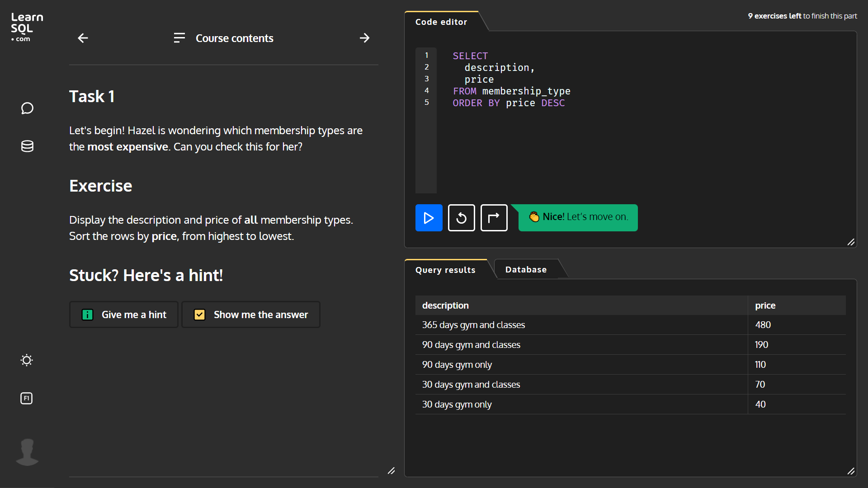Toggle the answer checkbox icon
This screenshot has width=868, height=488.
(x=200, y=314)
